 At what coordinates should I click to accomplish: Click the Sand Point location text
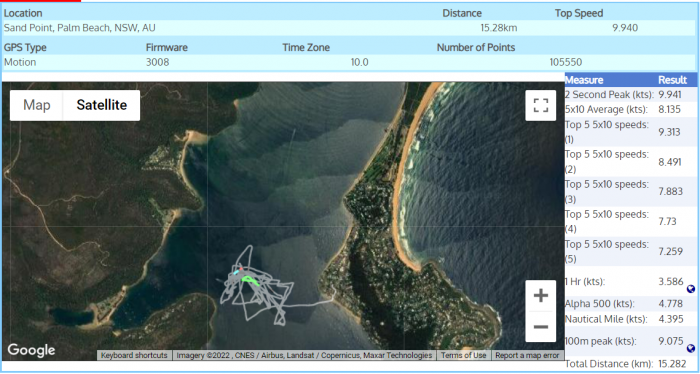[x=79, y=28]
